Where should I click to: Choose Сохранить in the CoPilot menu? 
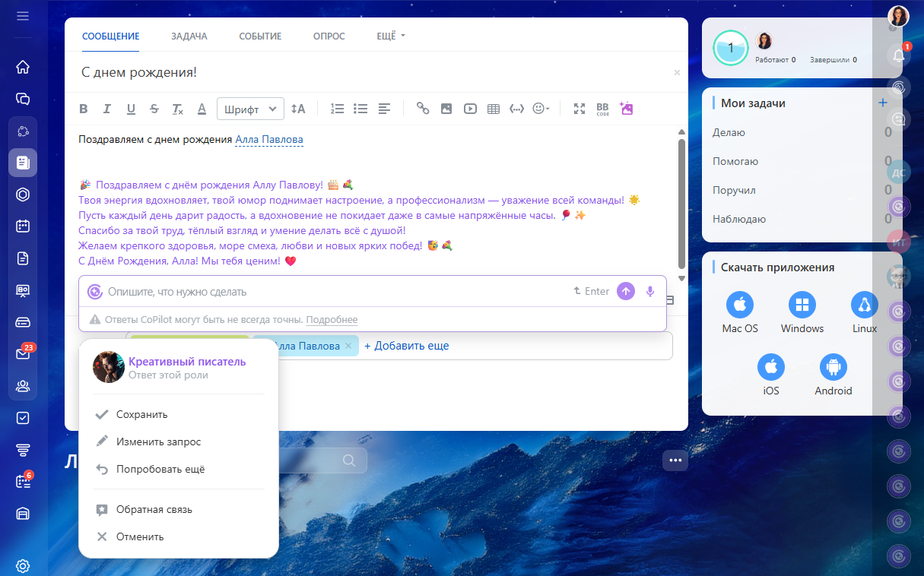(x=141, y=414)
